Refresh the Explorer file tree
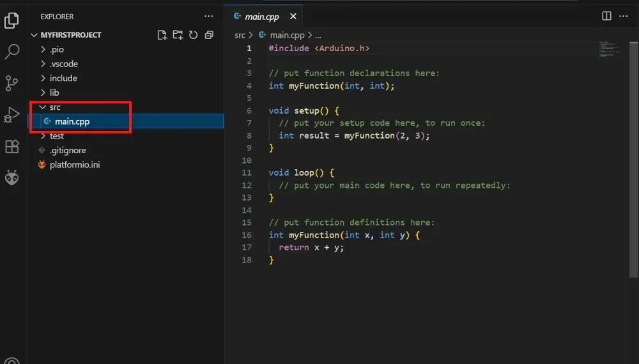Screen dimensions: 639x364 click(193, 35)
